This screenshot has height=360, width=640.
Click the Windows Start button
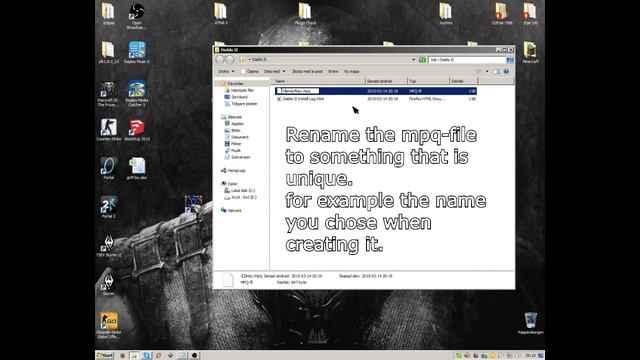104,356
